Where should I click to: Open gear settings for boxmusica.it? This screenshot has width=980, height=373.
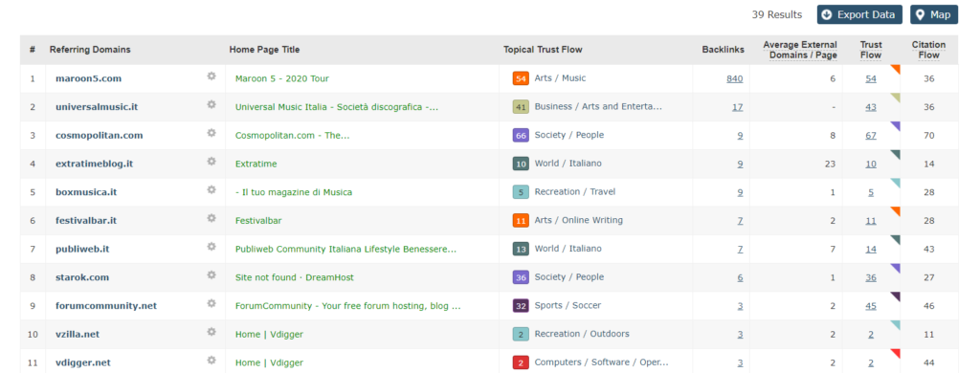click(x=212, y=189)
